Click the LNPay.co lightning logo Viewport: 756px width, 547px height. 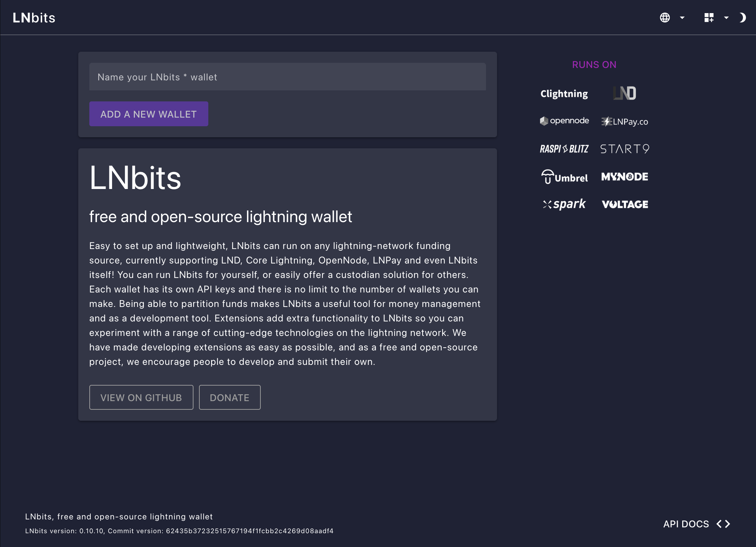click(x=625, y=121)
